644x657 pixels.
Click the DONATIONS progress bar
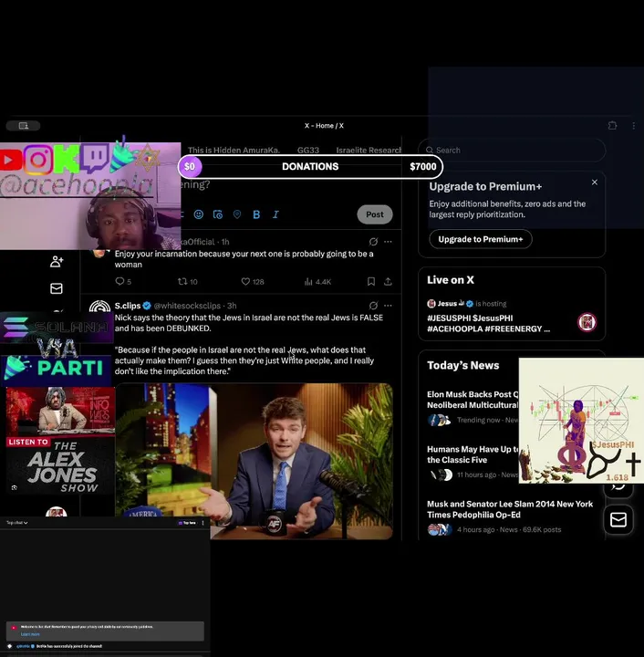(x=310, y=167)
